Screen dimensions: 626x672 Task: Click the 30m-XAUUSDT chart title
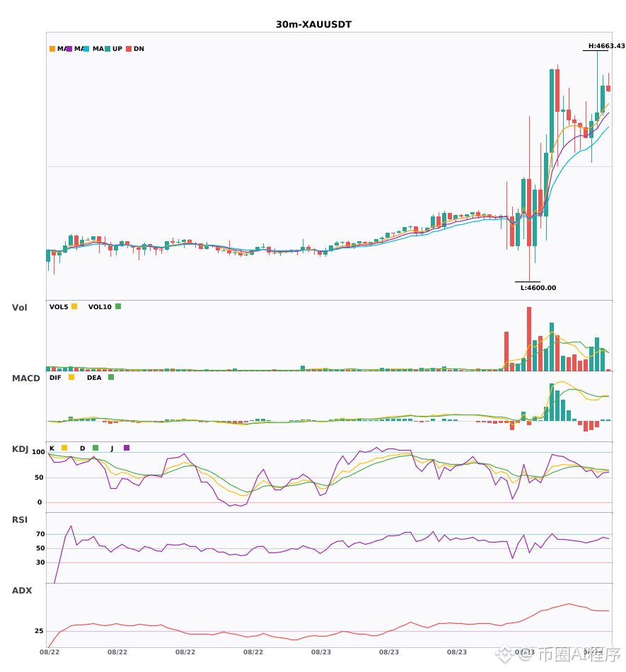point(313,25)
